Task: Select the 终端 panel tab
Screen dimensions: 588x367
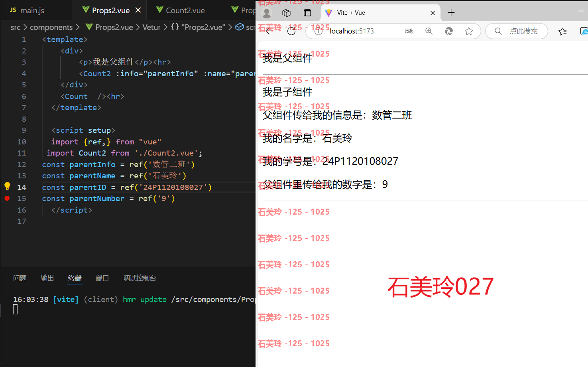Action: [75, 278]
